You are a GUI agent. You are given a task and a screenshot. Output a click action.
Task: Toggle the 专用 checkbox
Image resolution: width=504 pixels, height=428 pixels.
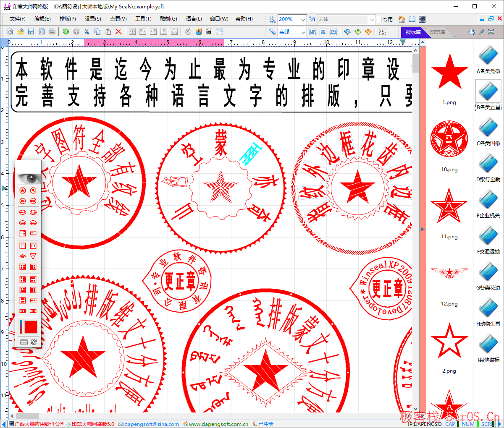pyautogui.click(x=378, y=19)
